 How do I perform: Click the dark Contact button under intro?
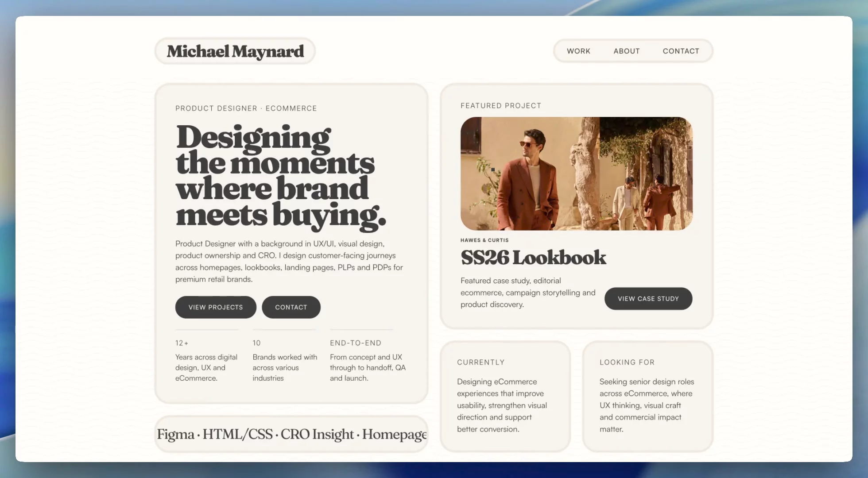(291, 307)
